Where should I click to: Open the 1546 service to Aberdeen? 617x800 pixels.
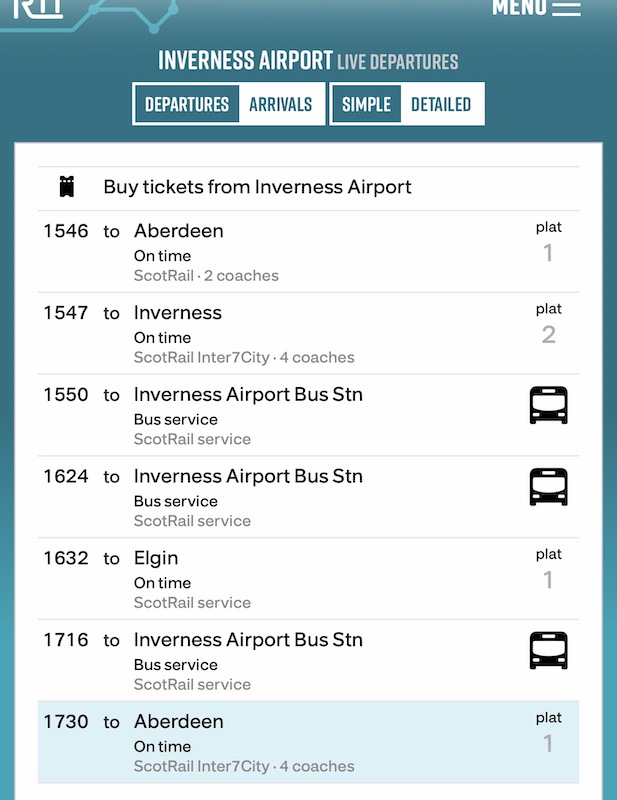pyautogui.click(x=179, y=231)
